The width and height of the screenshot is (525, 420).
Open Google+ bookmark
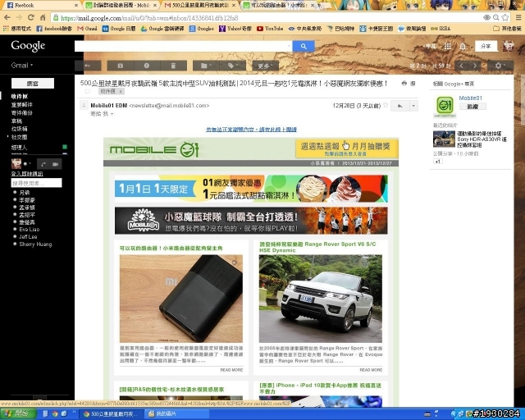point(201,29)
